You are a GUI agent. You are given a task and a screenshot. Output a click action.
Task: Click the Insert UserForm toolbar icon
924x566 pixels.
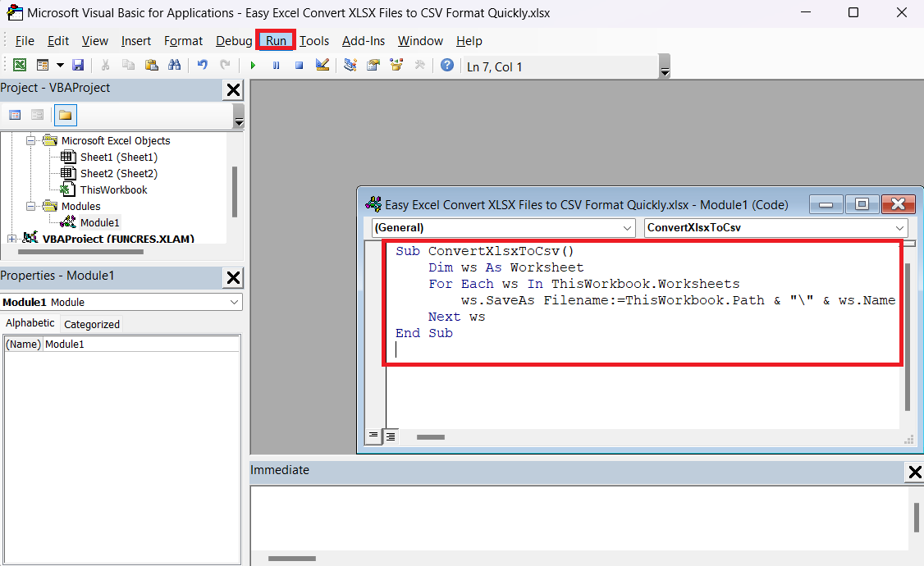[43, 66]
